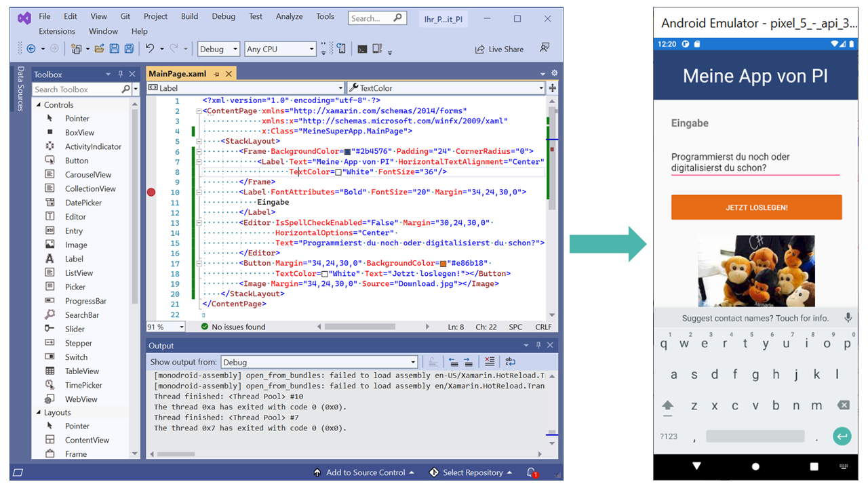Toggle word wrap in Output window
The image size is (868, 488).
click(x=510, y=361)
